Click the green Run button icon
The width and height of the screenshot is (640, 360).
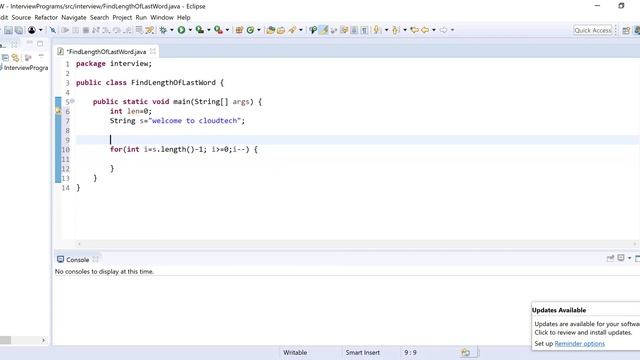(181, 30)
